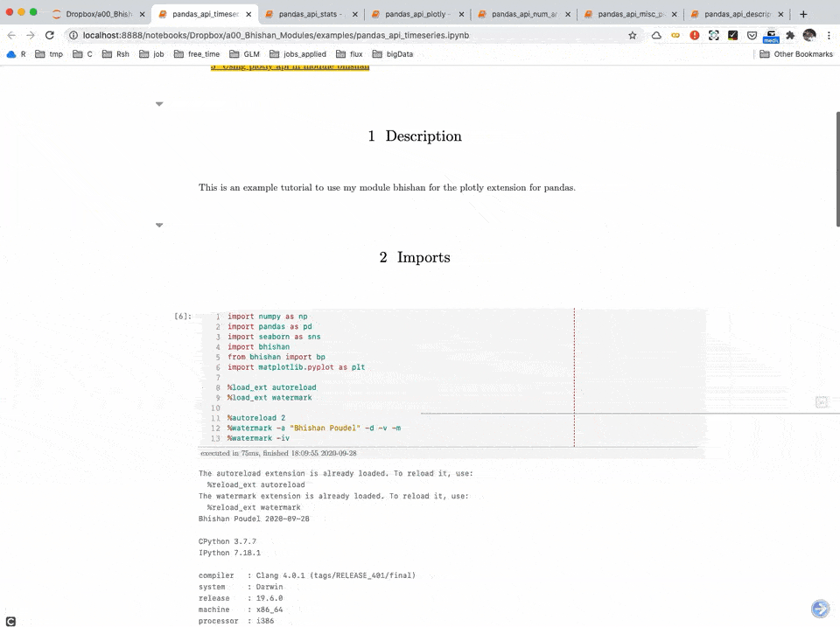Click the line '%autoreload 2'
Viewport: 840px width, 627px height.
(x=256, y=418)
